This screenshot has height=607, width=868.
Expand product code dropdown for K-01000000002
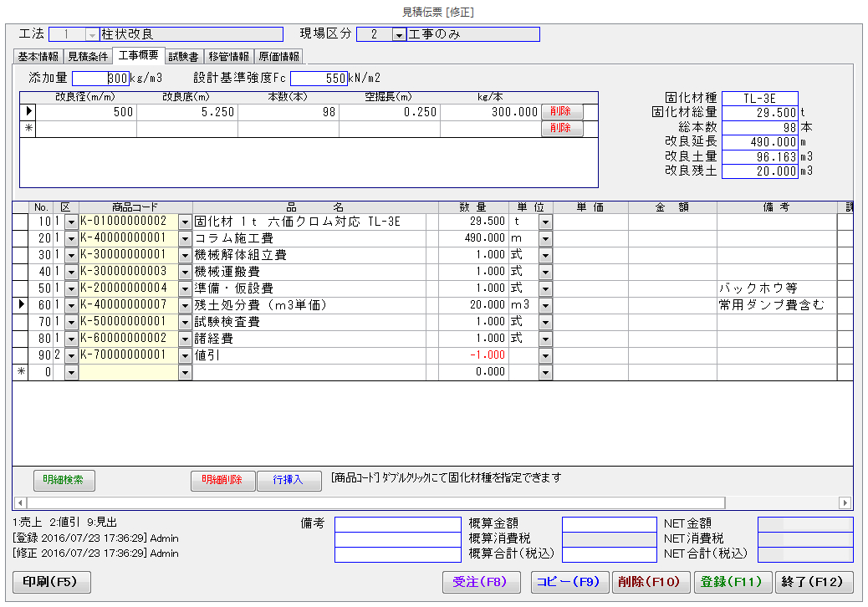pos(185,222)
